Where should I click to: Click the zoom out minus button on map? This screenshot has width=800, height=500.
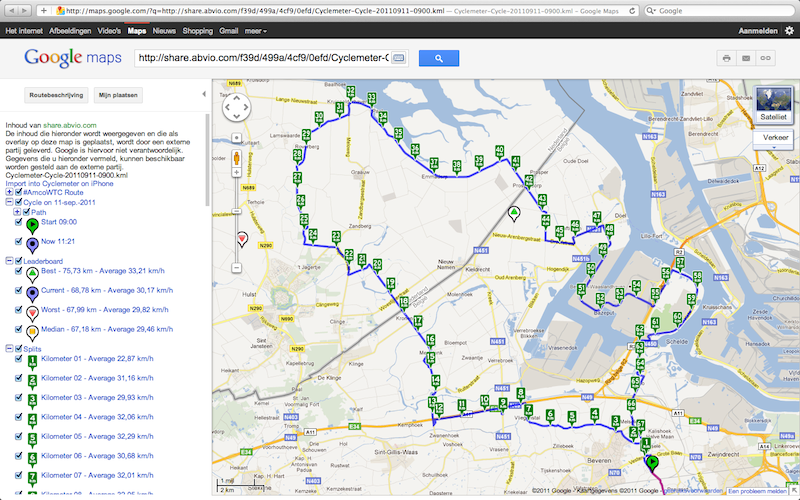point(237,267)
